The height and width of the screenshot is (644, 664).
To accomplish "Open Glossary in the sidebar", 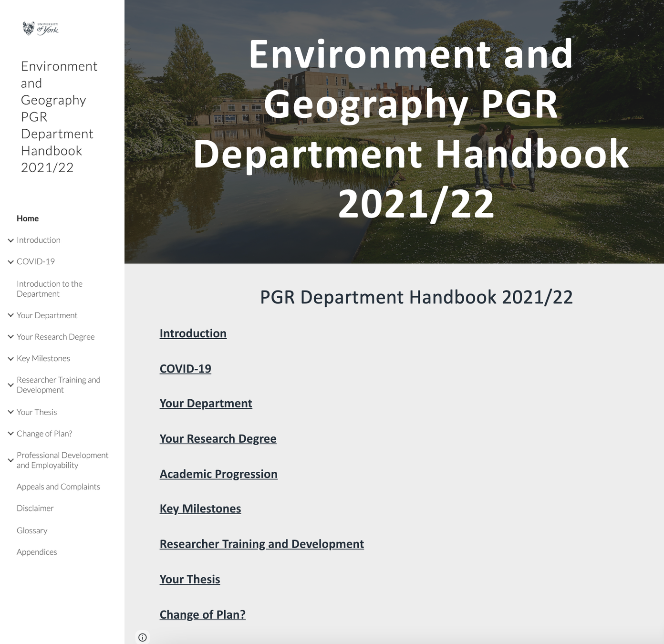I will click(x=32, y=530).
